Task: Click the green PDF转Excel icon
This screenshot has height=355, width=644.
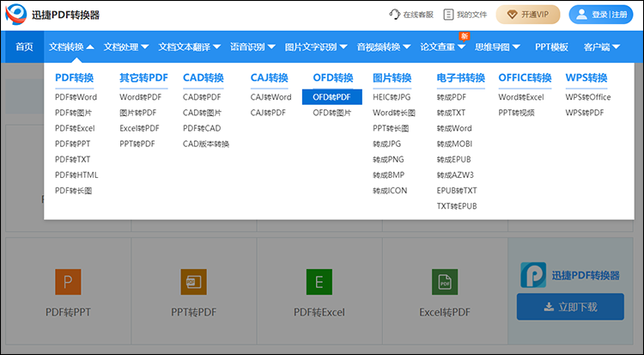Action: (x=319, y=282)
